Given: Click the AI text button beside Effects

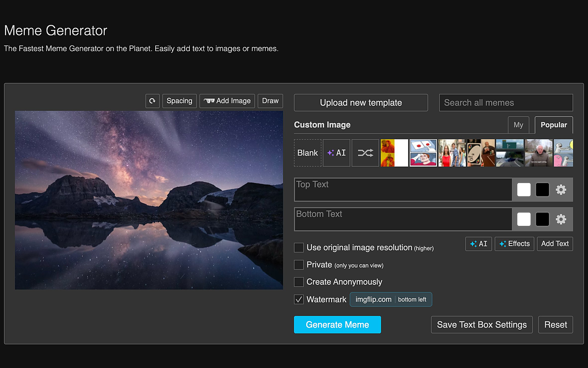Looking at the screenshot, I should (479, 244).
